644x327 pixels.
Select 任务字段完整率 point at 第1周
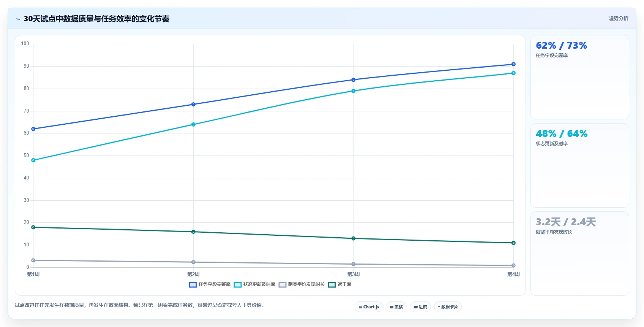33,129
